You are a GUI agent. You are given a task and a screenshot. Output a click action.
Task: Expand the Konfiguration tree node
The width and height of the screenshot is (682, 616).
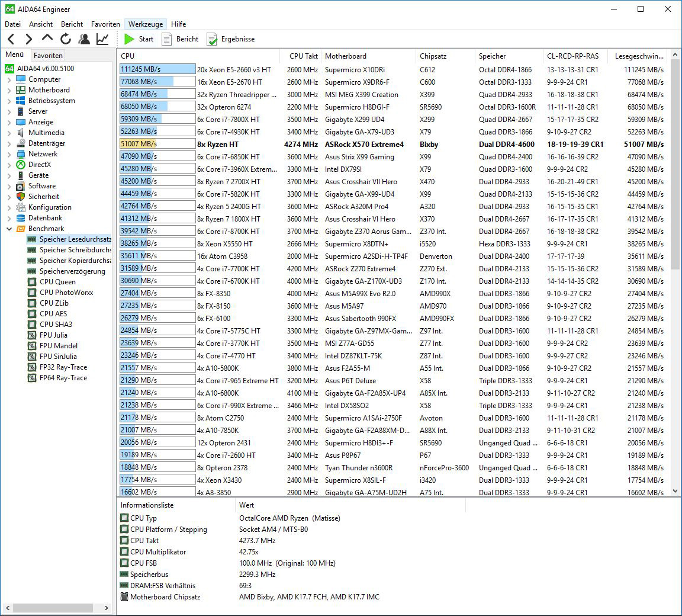click(9, 207)
